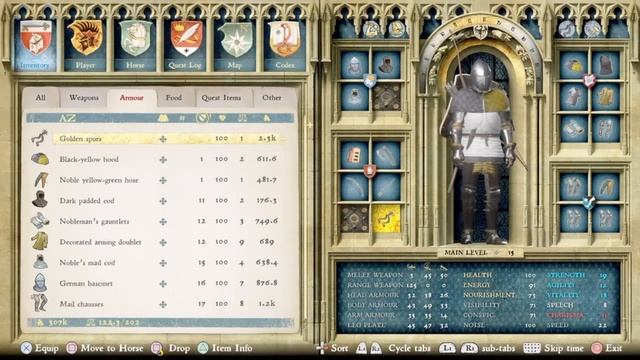The height and width of the screenshot is (360, 640).
Task: Switch to the All items filter
Action: 40,98
